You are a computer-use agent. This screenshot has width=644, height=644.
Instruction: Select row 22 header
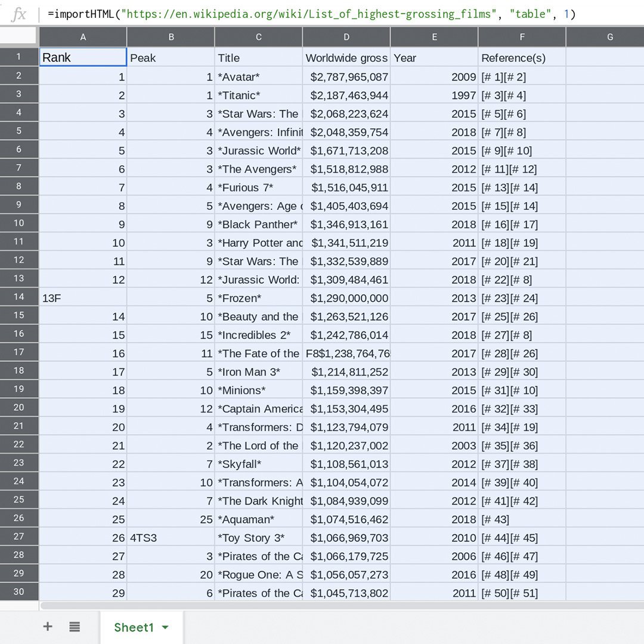point(19,444)
